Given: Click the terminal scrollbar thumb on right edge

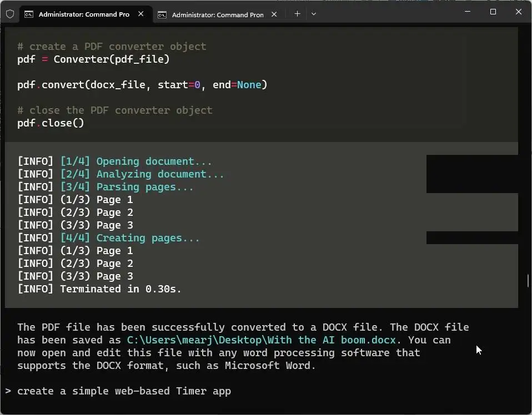Looking at the screenshot, I should [528, 280].
